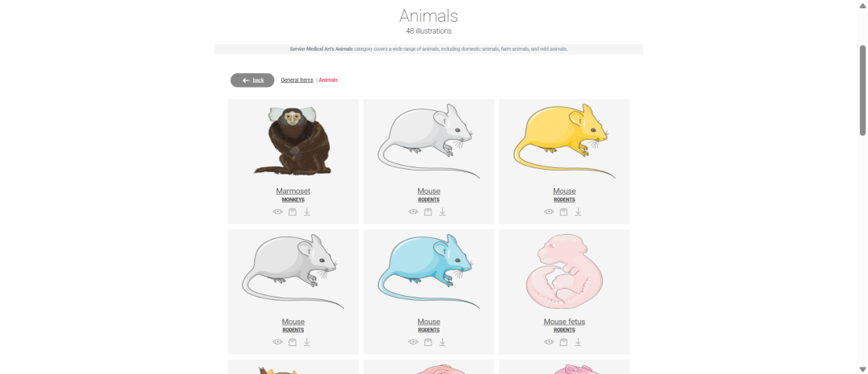The width and height of the screenshot is (868, 374).
Task: Open the Marmoset illustration thumbnail
Action: point(293,141)
